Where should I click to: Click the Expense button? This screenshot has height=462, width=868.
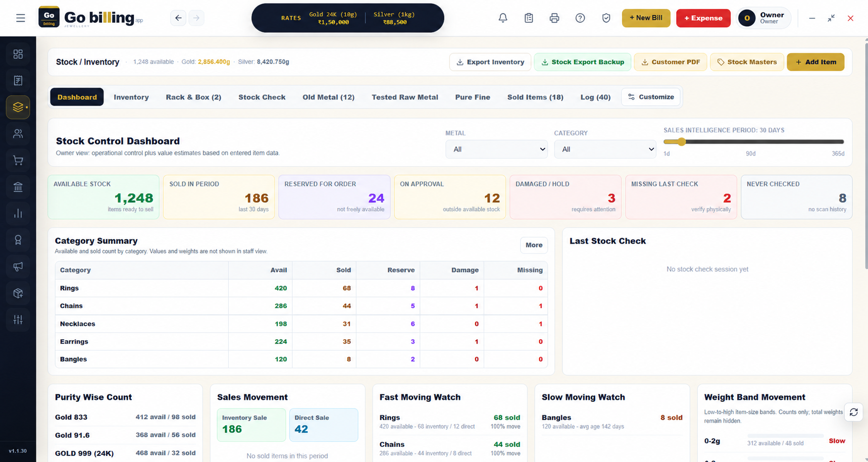(703, 18)
